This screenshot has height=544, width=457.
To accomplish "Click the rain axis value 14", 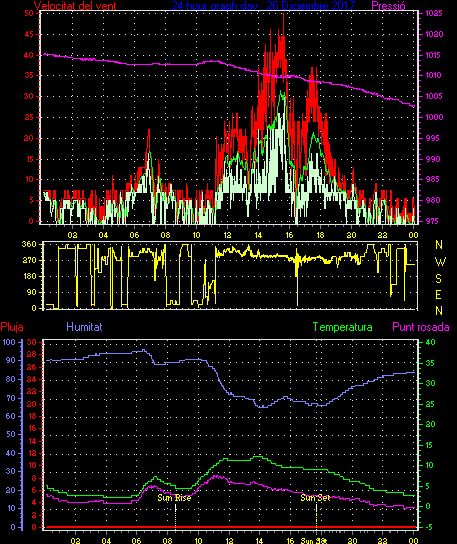I will pos(32,441).
